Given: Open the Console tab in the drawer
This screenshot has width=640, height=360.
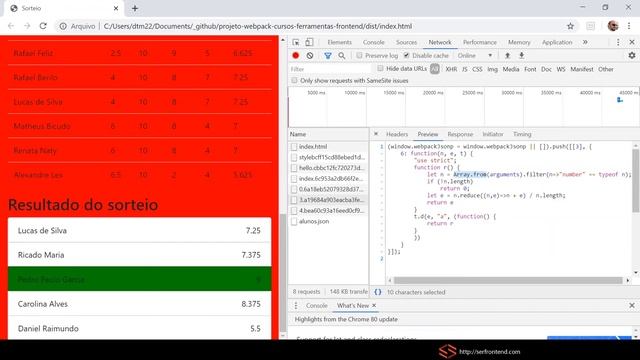Looking at the screenshot, I should (x=316, y=305).
